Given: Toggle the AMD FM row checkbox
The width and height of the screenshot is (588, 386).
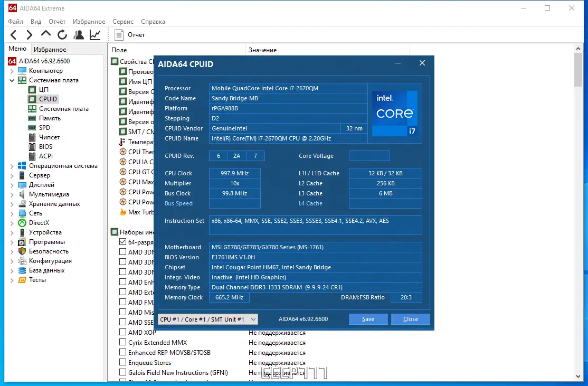Looking at the screenshot, I should 122,302.
